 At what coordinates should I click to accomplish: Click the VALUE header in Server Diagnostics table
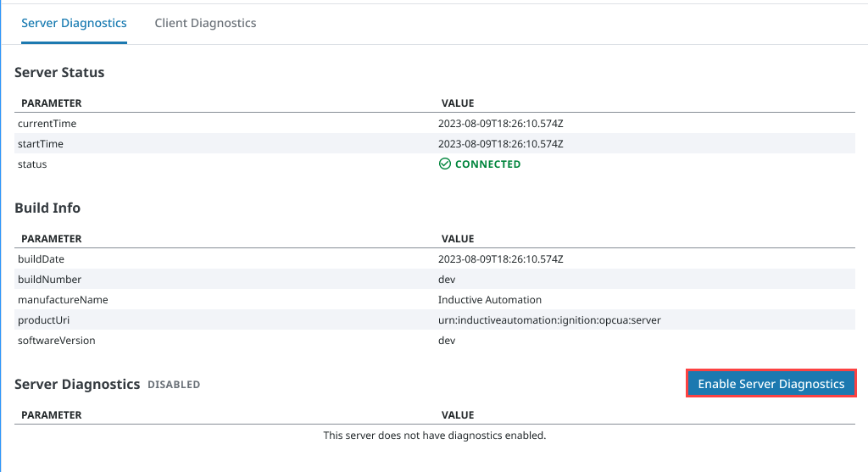click(x=458, y=415)
